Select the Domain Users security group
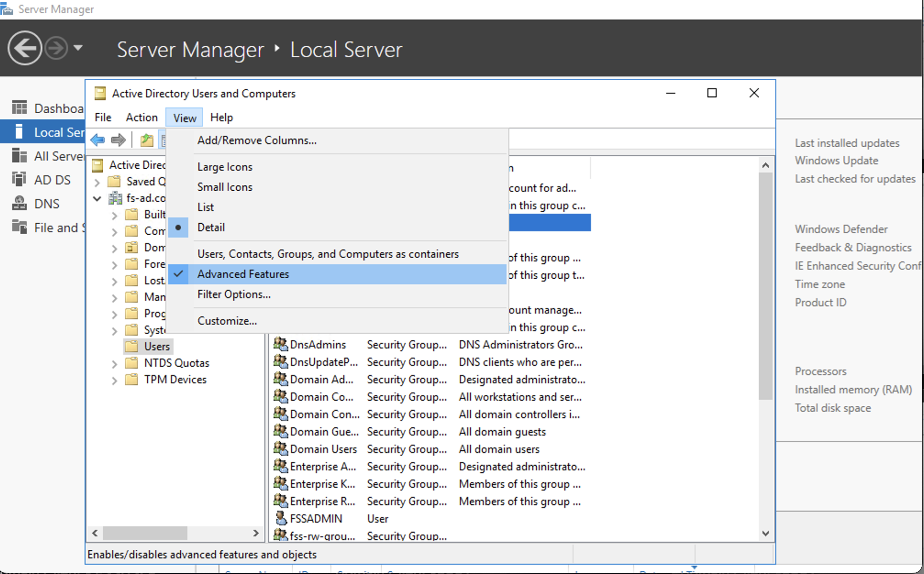Viewport: 924px width, 574px height. [x=323, y=449]
